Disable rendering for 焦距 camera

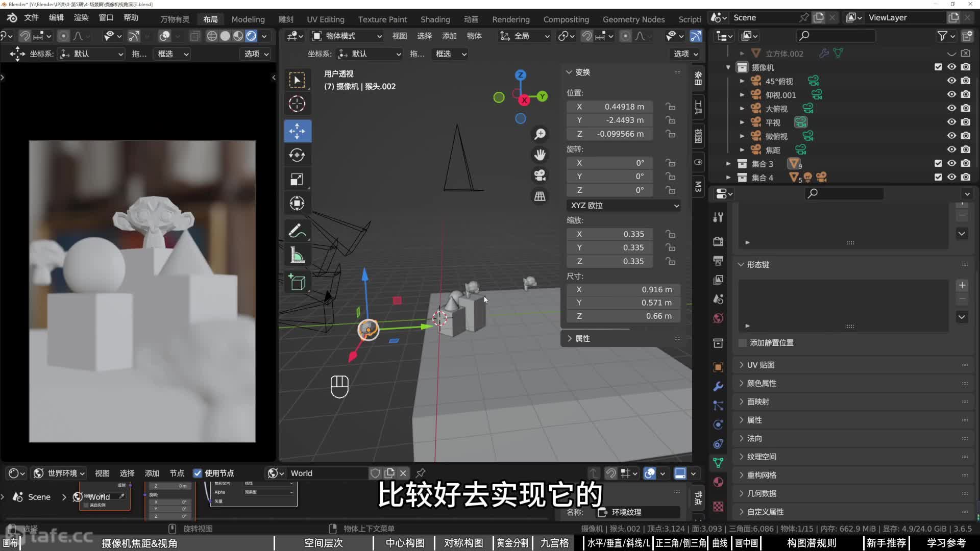pos(966,149)
